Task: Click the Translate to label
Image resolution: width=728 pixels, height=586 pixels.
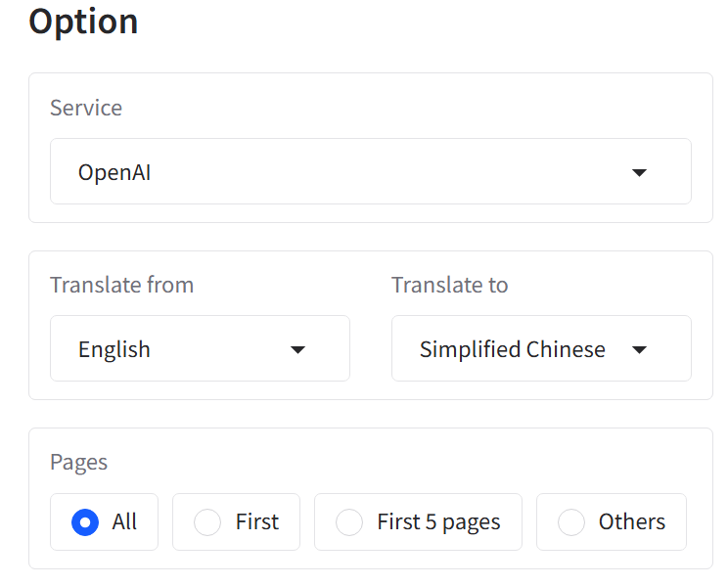Action: point(449,285)
